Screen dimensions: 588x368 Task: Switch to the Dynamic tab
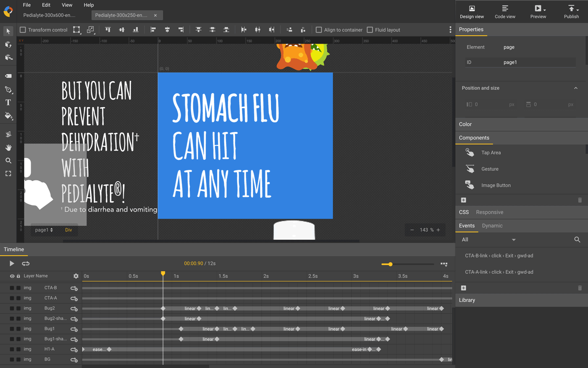(x=492, y=226)
